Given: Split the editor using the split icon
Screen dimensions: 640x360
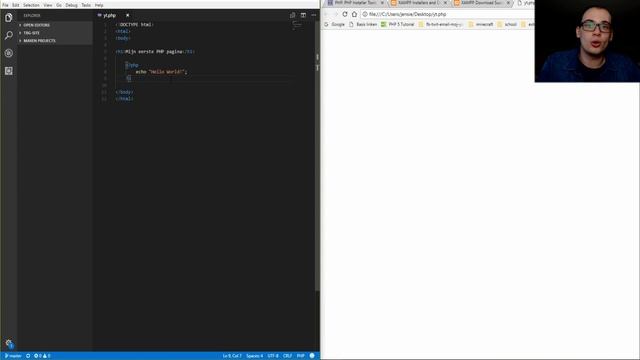Looking at the screenshot, I should 303,15.
